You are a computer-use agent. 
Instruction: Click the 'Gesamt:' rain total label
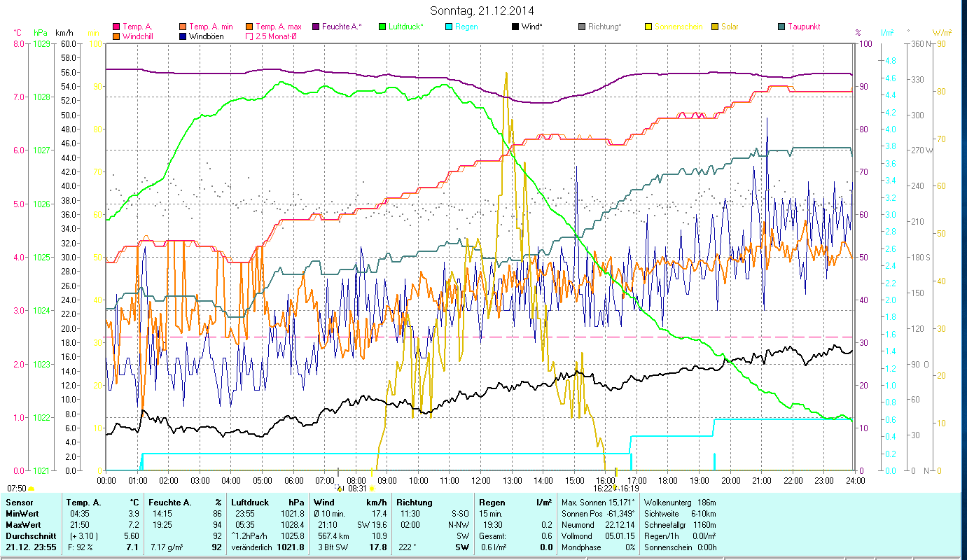(493, 536)
